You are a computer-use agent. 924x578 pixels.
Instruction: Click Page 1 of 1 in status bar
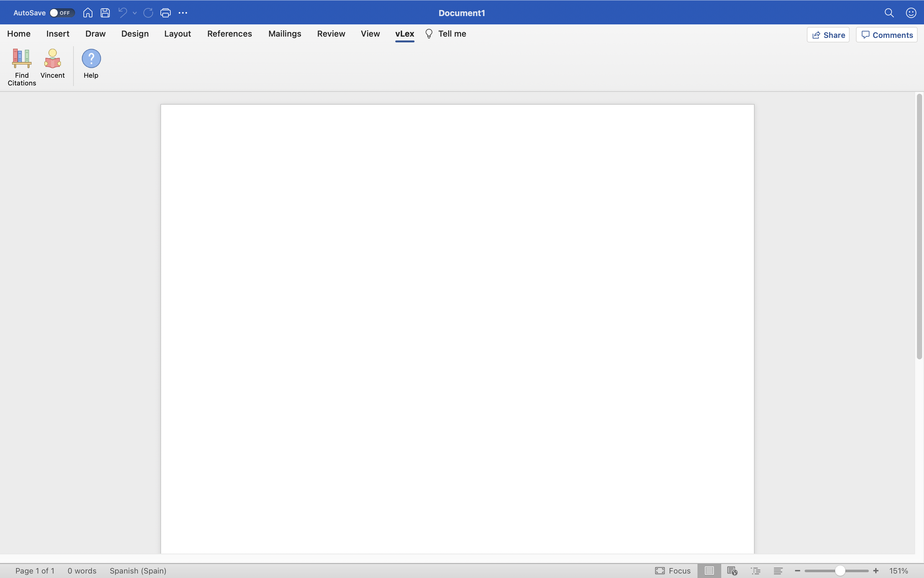(35, 571)
